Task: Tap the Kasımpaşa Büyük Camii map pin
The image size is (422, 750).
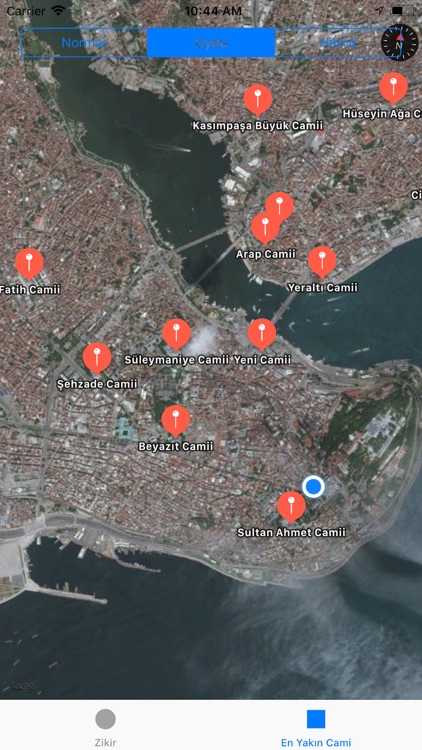Action: 258,100
